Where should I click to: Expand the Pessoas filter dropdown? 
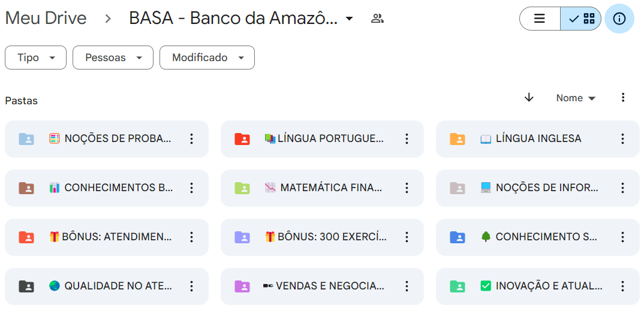pos(113,58)
